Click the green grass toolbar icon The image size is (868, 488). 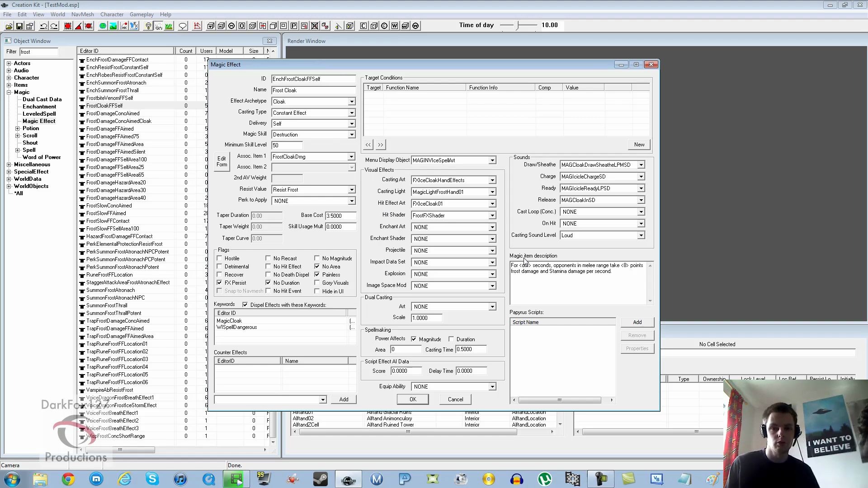(x=169, y=26)
